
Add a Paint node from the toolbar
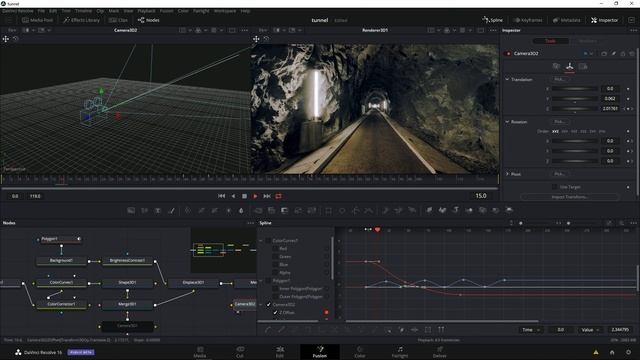pos(171,210)
